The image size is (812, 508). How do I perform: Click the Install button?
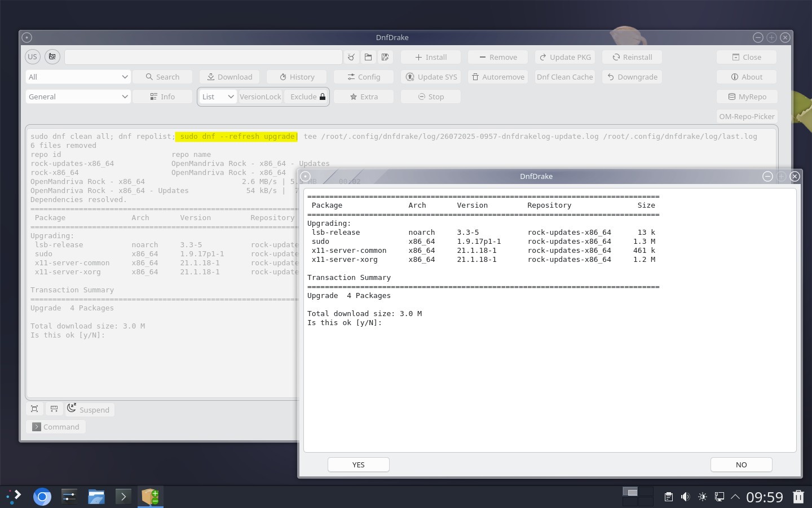(431, 57)
